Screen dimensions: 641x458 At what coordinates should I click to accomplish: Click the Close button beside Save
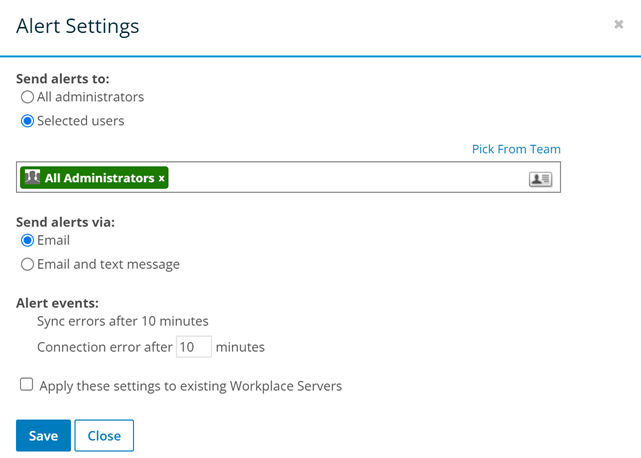click(104, 436)
